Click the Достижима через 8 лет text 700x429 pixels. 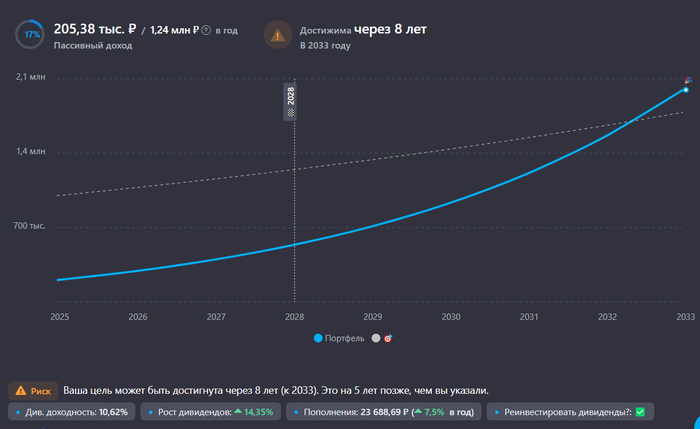(x=363, y=29)
